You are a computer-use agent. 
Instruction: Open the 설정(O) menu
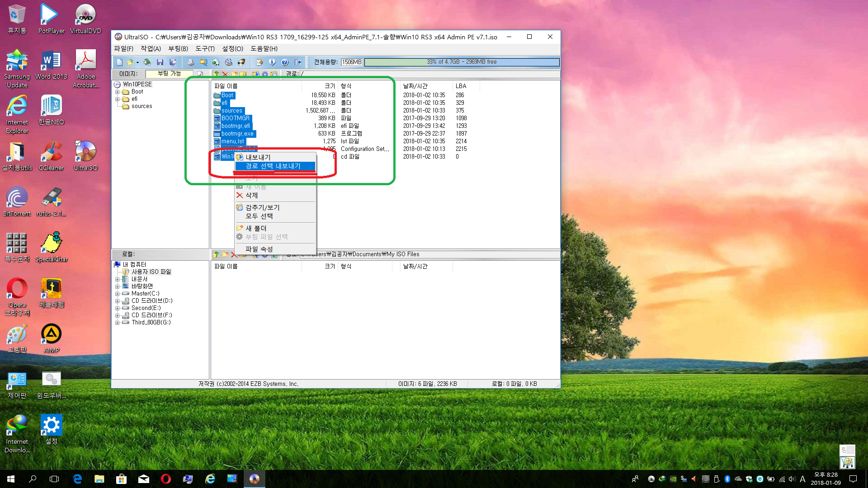[232, 48]
